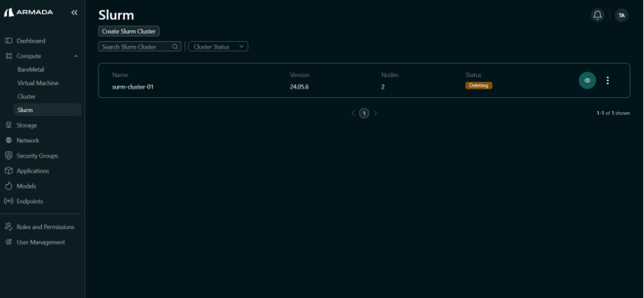Viewport: 644px width, 298px height.
Task: Click Create Slurm Cluster button
Action: (x=129, y=31)
